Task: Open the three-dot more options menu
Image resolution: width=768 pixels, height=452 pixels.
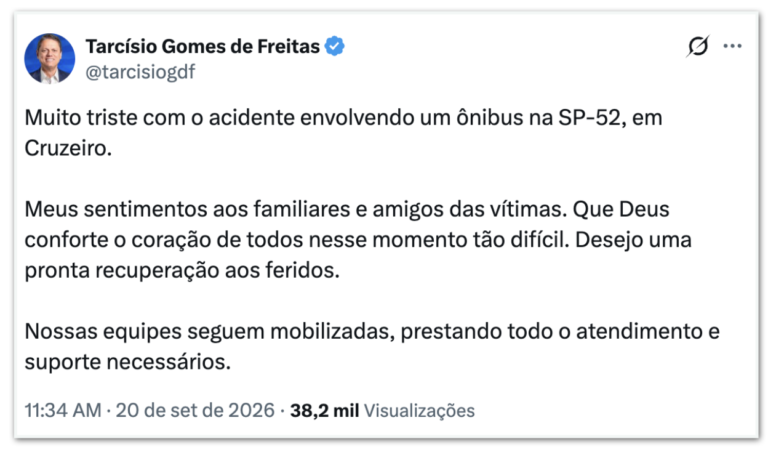Action: coord(732,46)
